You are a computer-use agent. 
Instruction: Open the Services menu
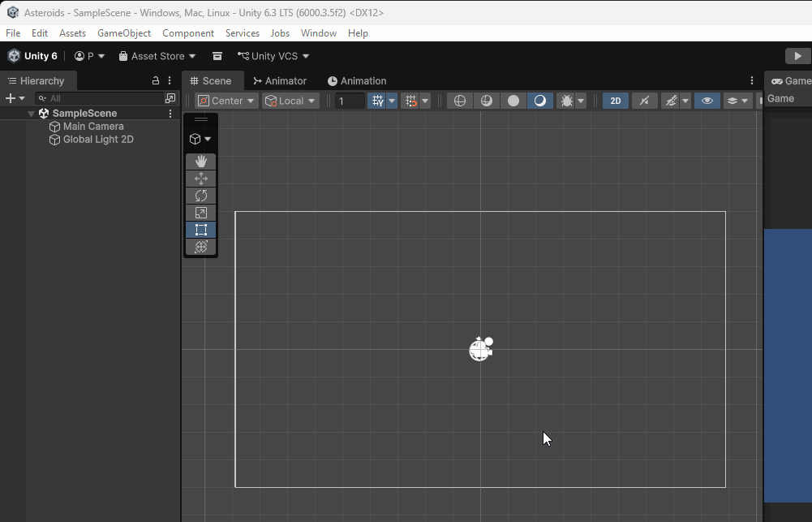[x=243, y=33]
